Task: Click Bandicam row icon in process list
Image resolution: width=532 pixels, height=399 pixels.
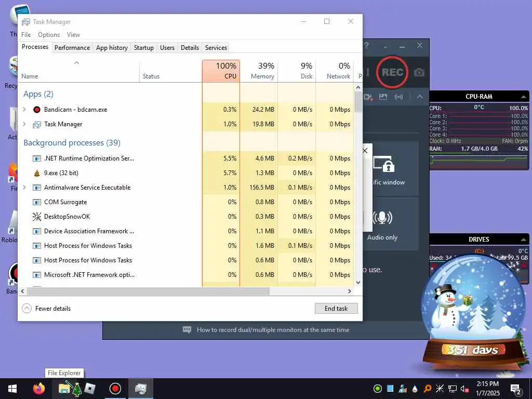Action: 37,110
